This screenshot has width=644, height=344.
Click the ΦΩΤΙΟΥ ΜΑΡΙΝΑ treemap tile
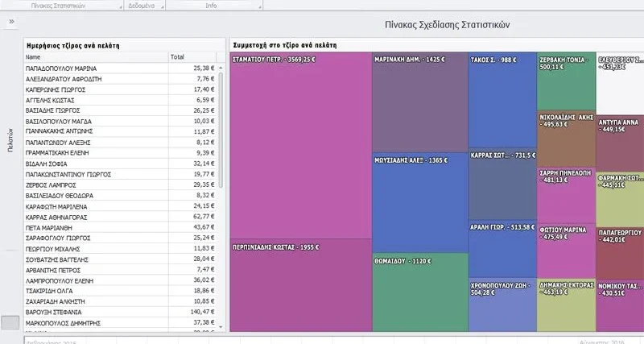click(x=567, y=251)
